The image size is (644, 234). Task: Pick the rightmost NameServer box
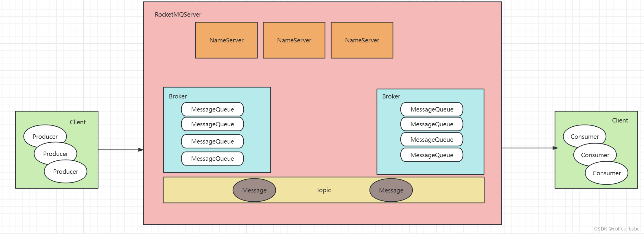point(362,40)
